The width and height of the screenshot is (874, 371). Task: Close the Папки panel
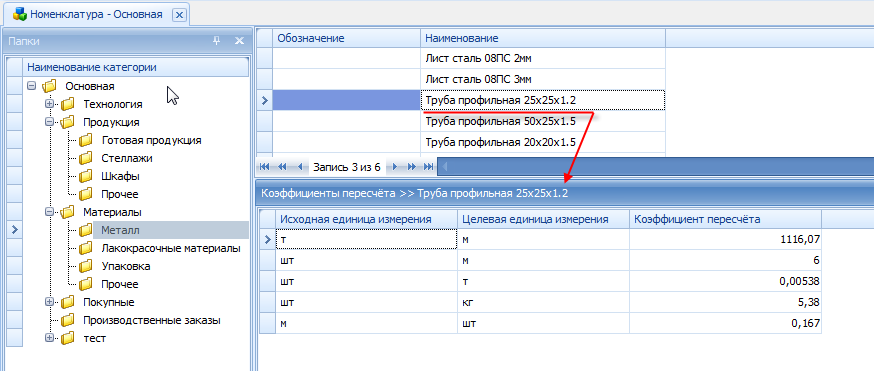[239, 41]
